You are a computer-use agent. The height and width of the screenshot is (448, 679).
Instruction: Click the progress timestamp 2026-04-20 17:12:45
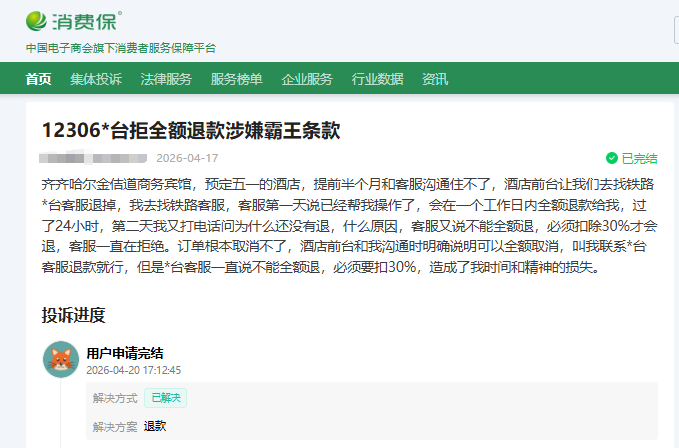click(133, 369)
